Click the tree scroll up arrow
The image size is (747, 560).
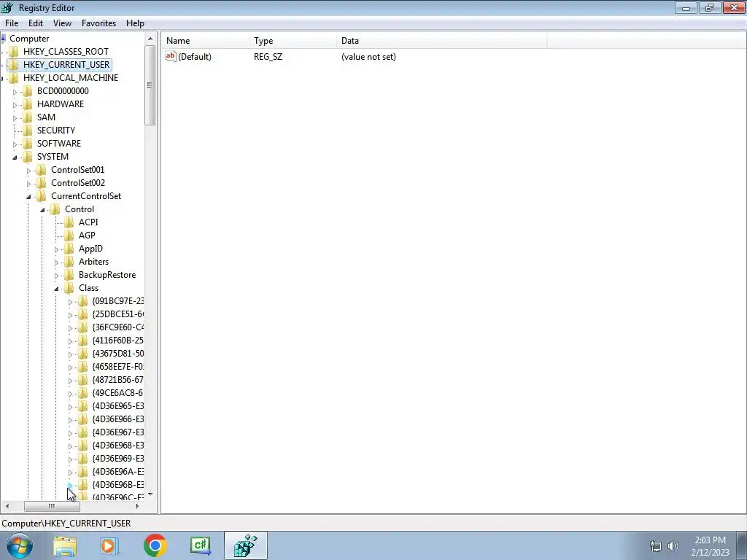[x=150, y=39]
